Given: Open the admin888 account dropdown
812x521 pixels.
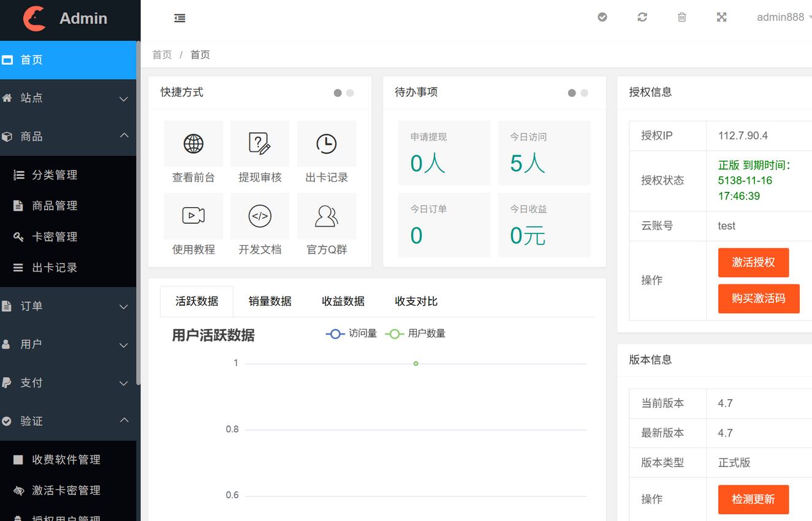Looking at the screenshot, I should click(x=781, y=17).
